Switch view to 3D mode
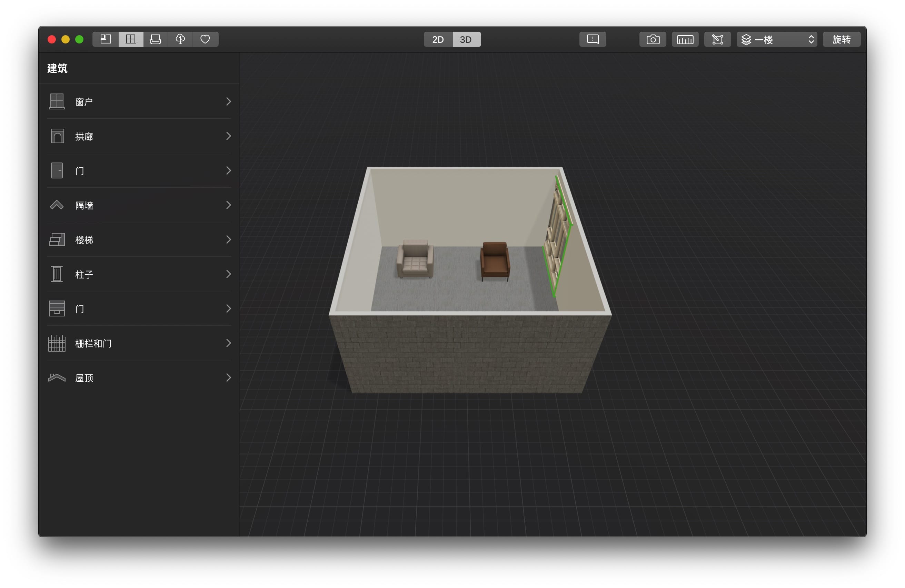Viewport: 905px width, 588px height. click(466, 40)
